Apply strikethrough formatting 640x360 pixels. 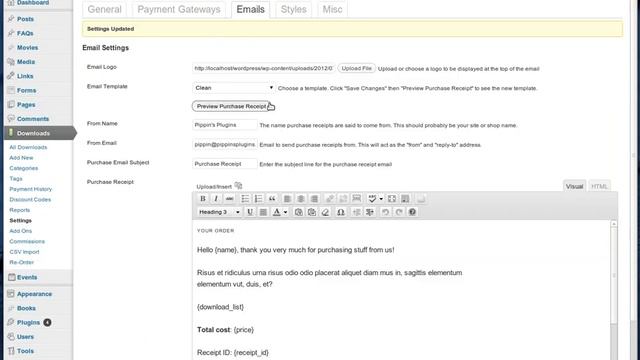pyautogui.click(x=229, y=199)
